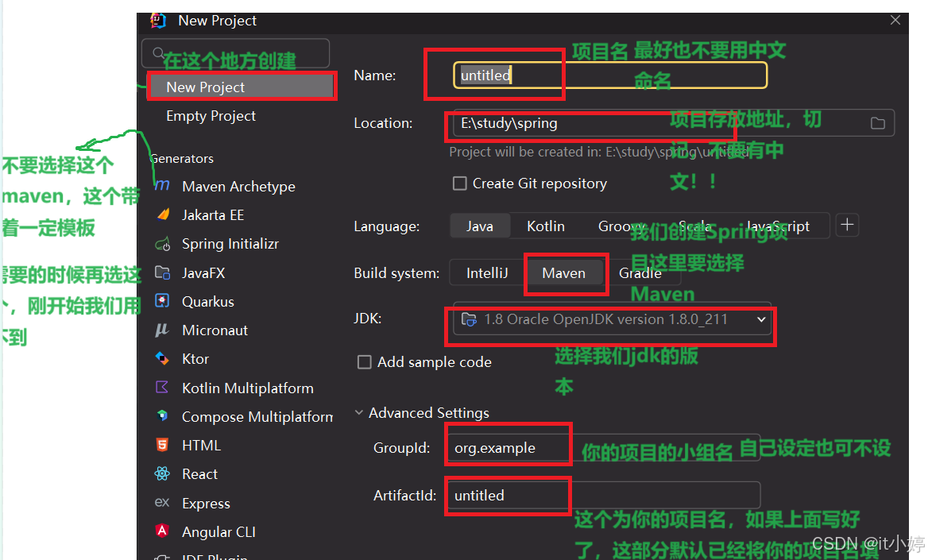Click the React atom icon
The width and height of the screenshot is (928, 560).
pos(162,473)
